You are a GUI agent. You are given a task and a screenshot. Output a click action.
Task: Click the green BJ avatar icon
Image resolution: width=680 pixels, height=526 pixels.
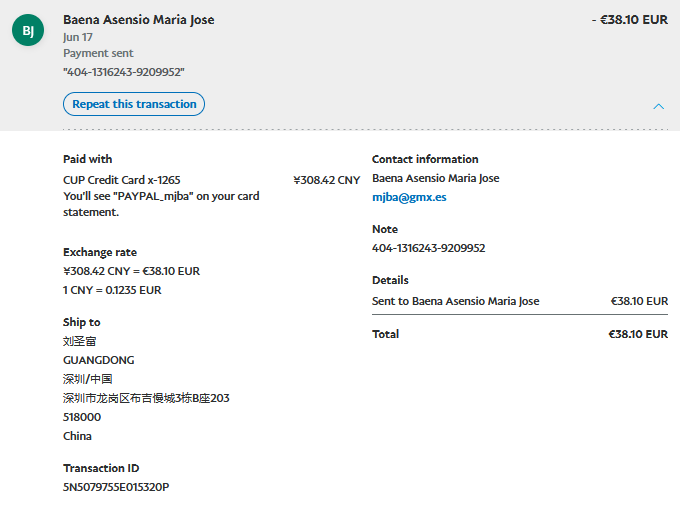point(28,31)
